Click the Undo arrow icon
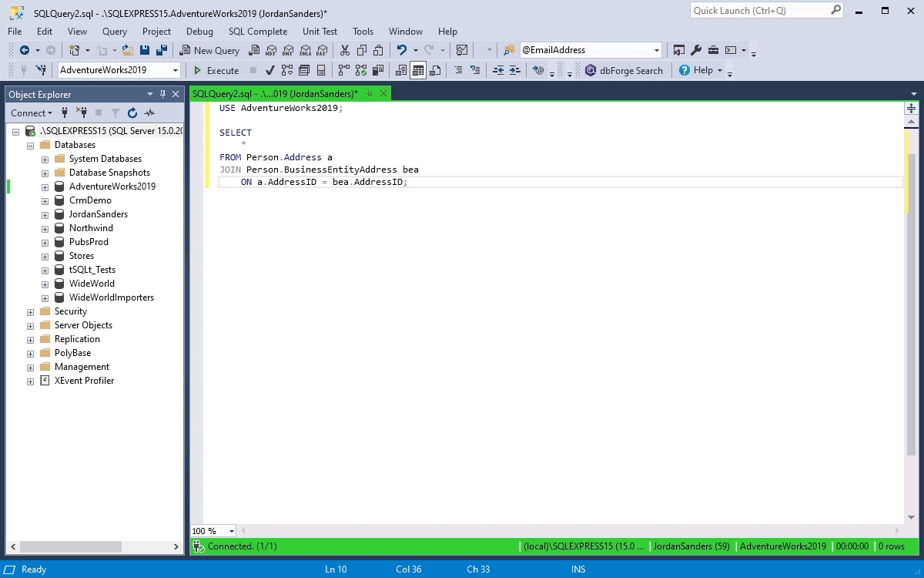Screen dimensions: 924x578 401,50
